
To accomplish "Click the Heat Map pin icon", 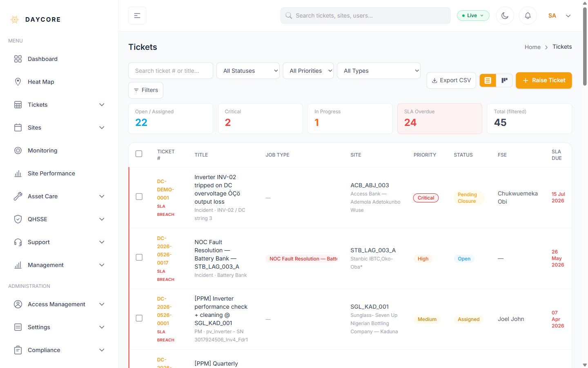I will point(18,82).
